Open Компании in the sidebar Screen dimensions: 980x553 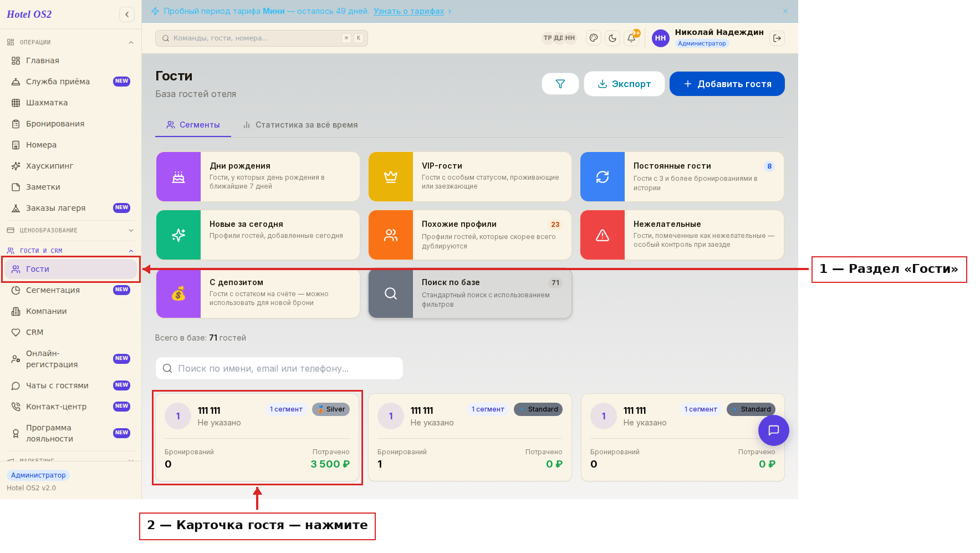71,311
